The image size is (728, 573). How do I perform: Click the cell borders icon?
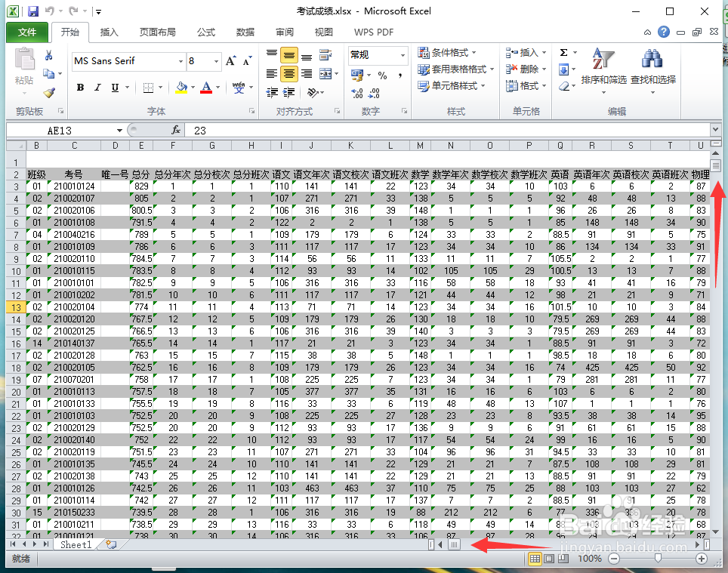coord(148,88)
